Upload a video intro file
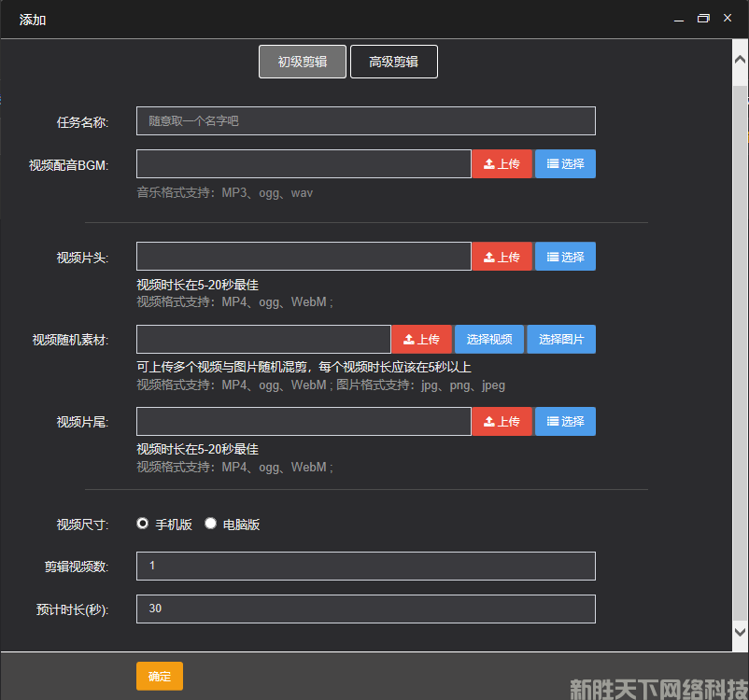749x700 pixels. point(502,257)
